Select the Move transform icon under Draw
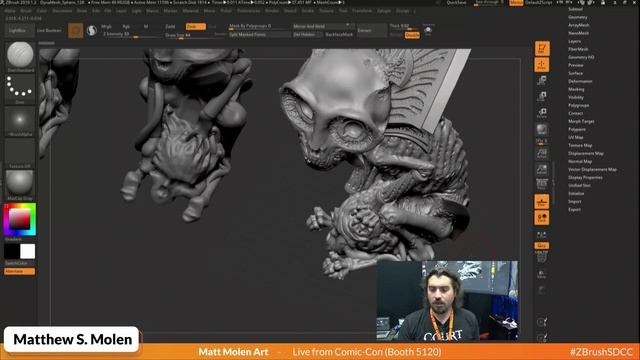Screen dimensions: 640x360 coord(542,80)
